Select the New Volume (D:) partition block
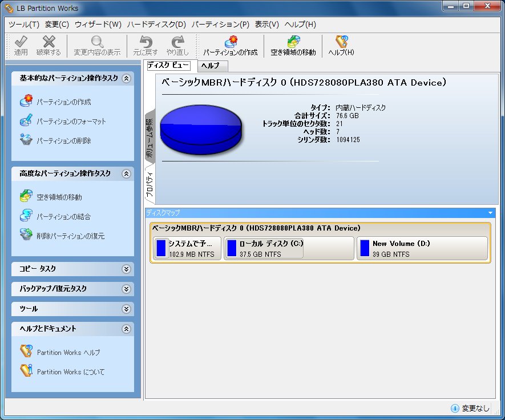The height and width of the screenshot is (420, 505). pos(422,248)
